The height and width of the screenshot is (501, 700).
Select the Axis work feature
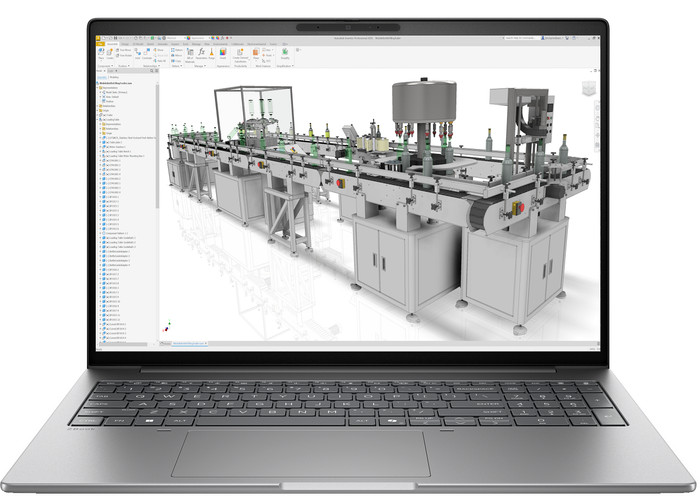pyautogui.click(x=267, y=50)
